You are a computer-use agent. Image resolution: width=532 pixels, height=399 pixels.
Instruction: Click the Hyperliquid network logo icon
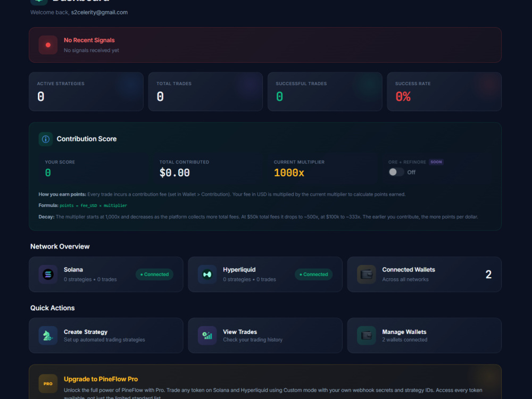tap(207, 274)
